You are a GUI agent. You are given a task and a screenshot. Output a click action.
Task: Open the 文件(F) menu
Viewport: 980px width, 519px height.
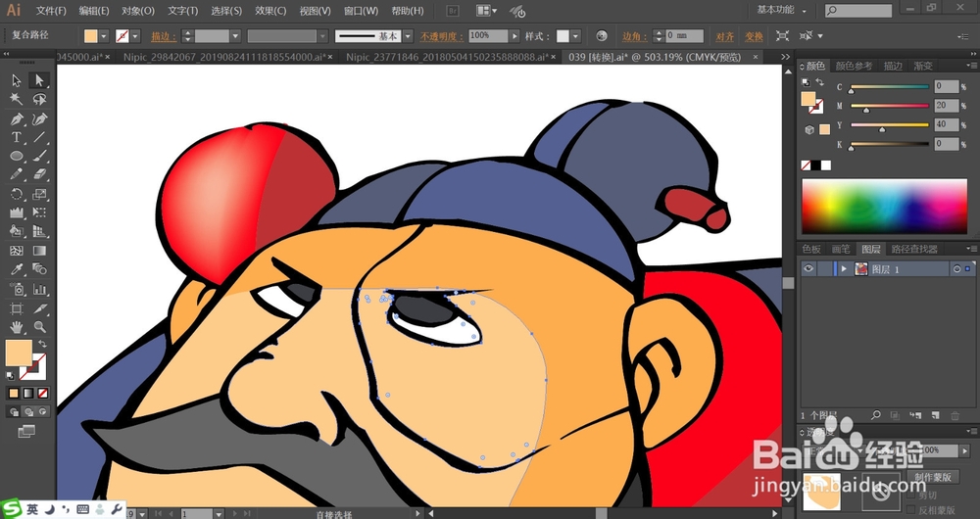coord(51,11)
